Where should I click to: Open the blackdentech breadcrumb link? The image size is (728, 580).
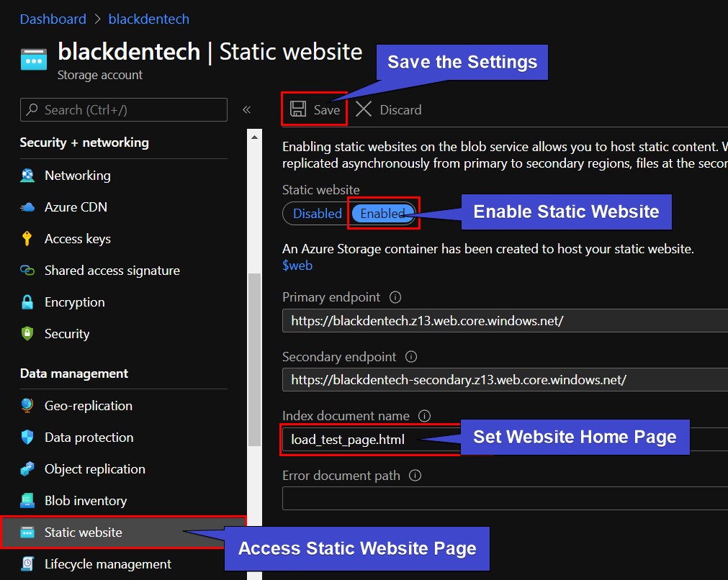pos(148,19)
